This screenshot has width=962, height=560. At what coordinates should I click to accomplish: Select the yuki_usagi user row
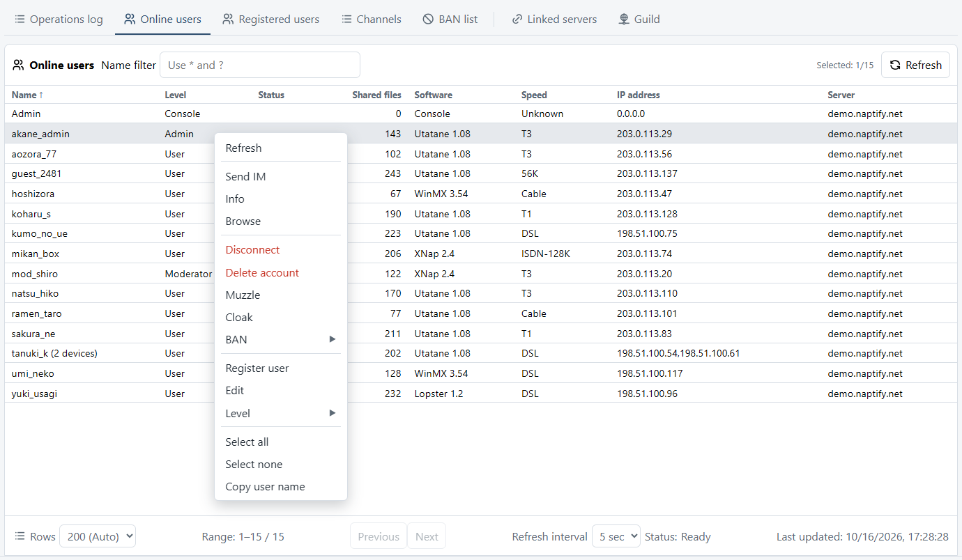tap(481, 394)
